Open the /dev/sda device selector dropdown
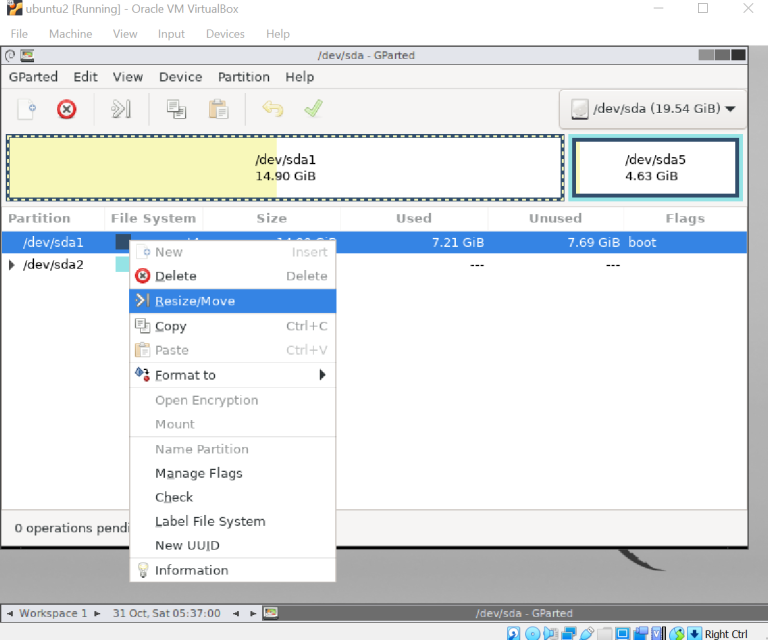768x640 pixels. [x=653, y=109]
